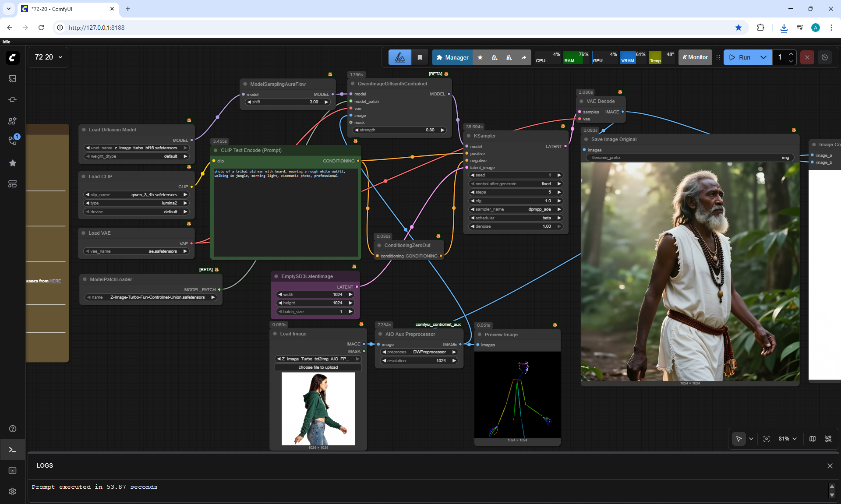Open the HERE link in the note
The image size is (841, 504).
pos(55,281)
